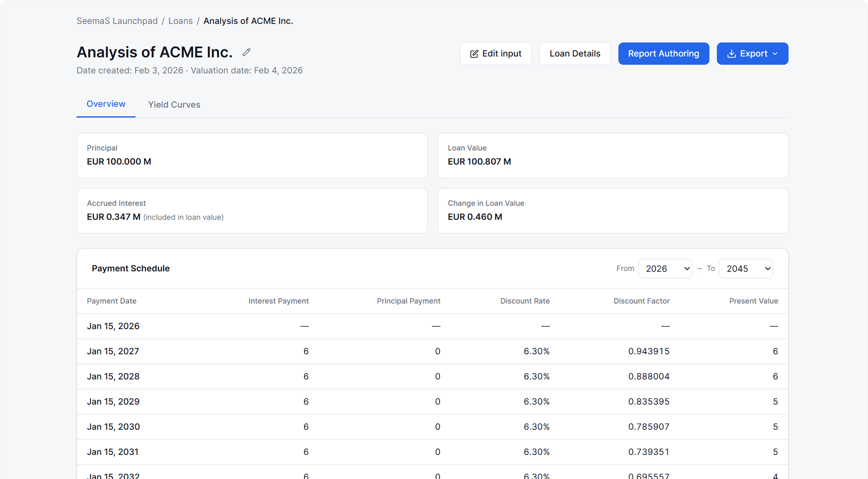Click Change in Loan Value EUR 0.460 M
The width and height of the screenshot is (868, 479).
point(475,217)
